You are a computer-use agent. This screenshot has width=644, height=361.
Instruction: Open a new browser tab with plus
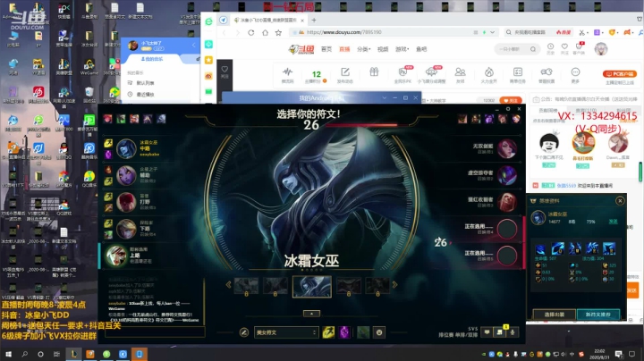pos(314,20)
